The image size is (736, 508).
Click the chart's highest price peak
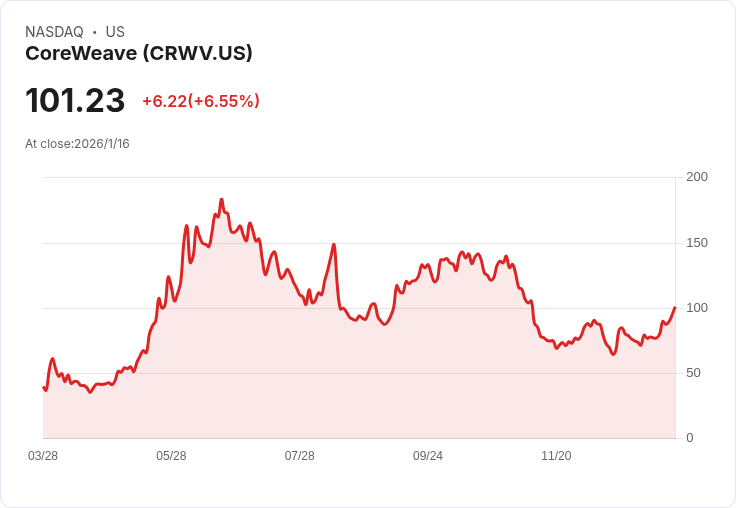pyautogui.click(x=222, y=200)
